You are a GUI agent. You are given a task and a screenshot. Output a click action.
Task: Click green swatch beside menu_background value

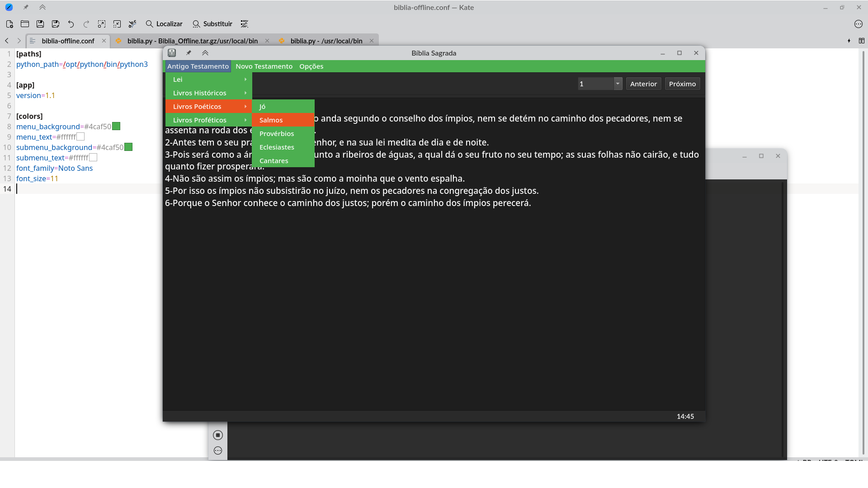coord(116,127)
